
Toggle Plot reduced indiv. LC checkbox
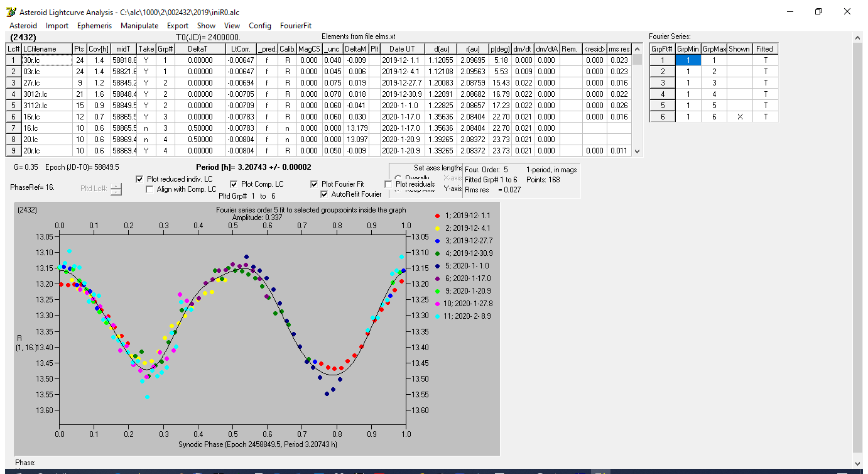tap(139, 179)
